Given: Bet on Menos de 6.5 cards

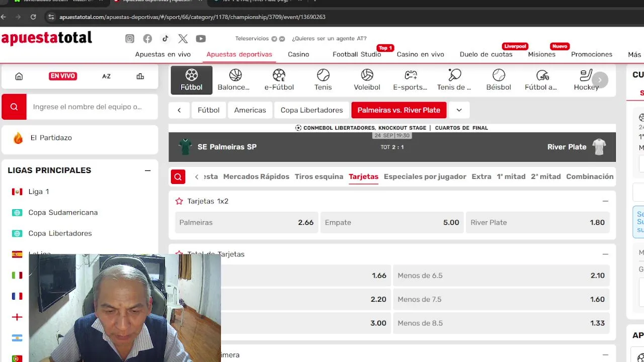Looking at the screenshot, I should [501, 276].
